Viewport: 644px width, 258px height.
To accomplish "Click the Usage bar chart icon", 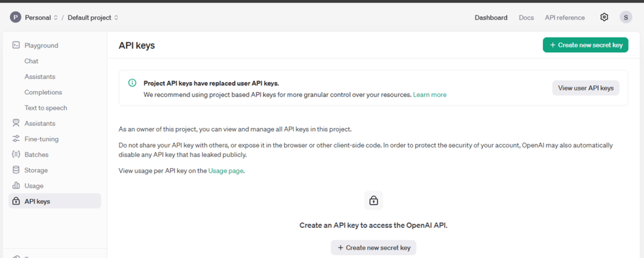I will [x=16, y=186].
